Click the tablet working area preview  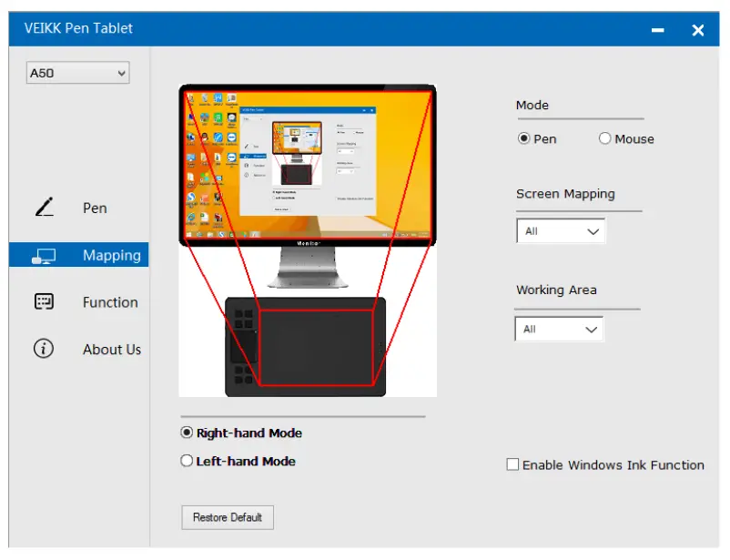click(316, 348)
